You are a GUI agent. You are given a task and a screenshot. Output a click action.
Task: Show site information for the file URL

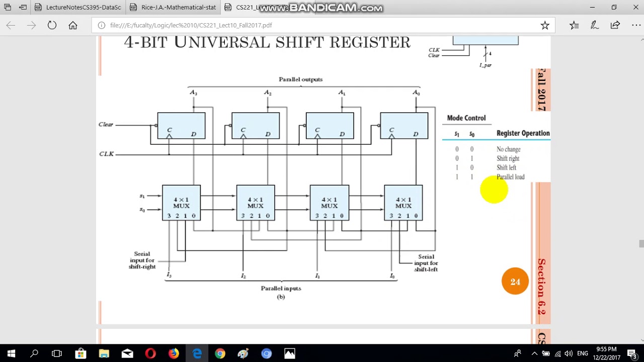102,25
